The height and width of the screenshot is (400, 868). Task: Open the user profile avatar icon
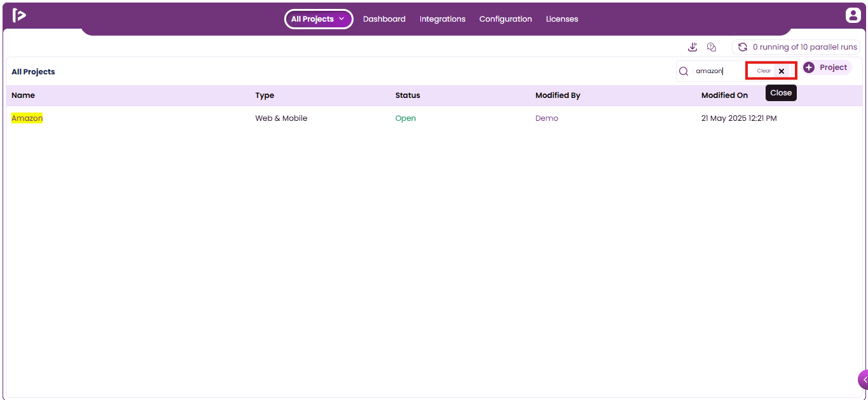click(853, 16)
